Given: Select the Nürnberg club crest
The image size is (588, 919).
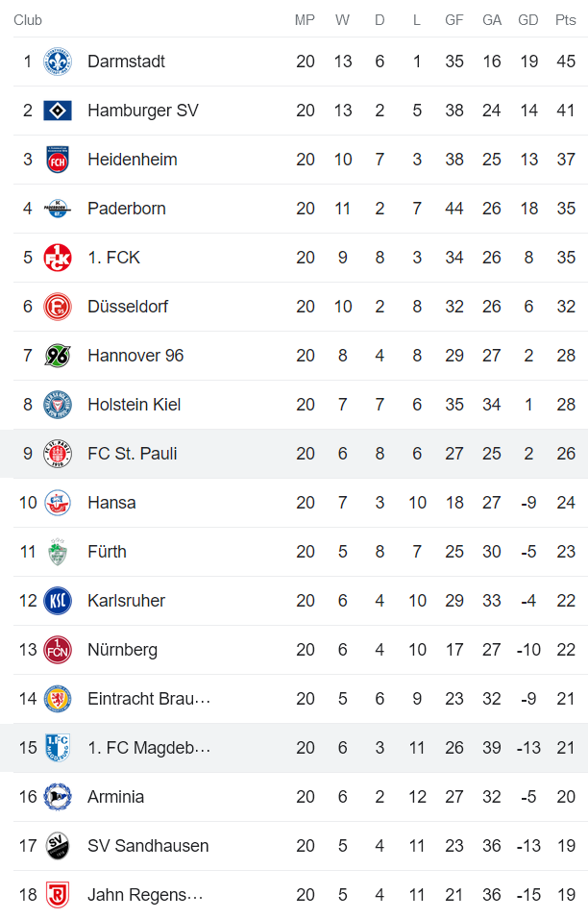Looking at the screenshot, I should 56,649.
